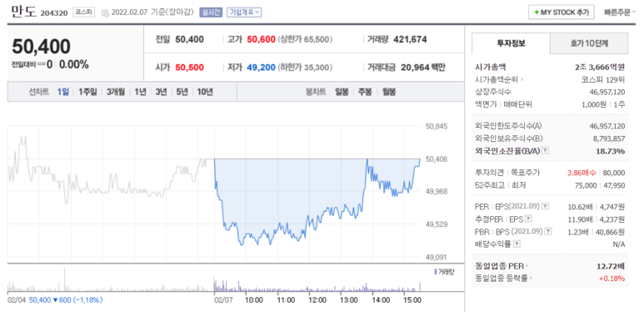Show the 주봉 candle chart
The image size is (644, 312).
click(365, 92)
